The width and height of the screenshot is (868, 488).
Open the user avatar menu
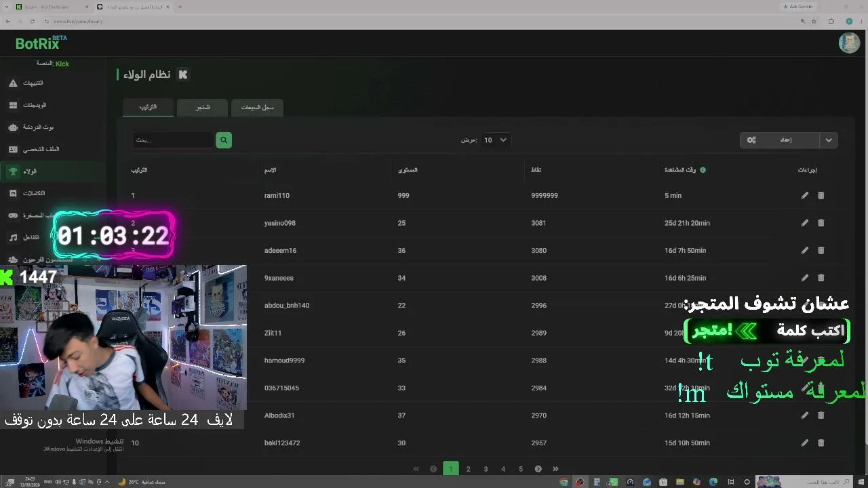[x=849, y=43]
